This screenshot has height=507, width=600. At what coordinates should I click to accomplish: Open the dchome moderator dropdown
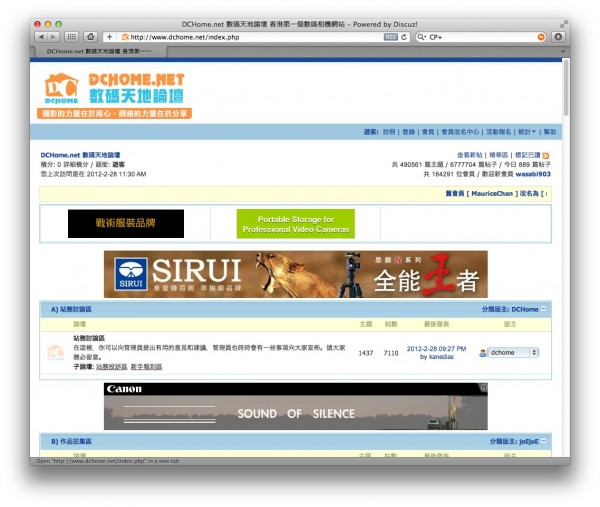(x=514, y=352)
